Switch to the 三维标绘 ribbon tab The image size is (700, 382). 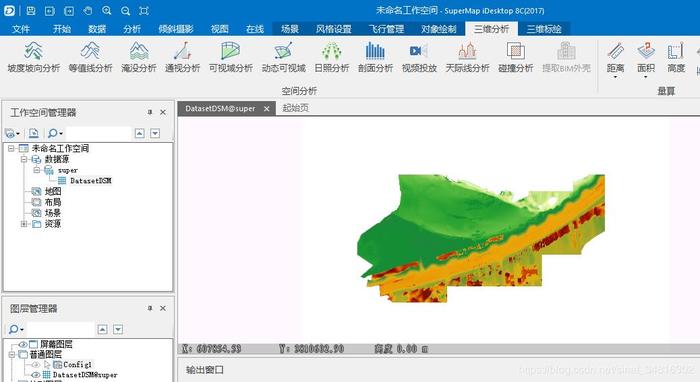544,29
